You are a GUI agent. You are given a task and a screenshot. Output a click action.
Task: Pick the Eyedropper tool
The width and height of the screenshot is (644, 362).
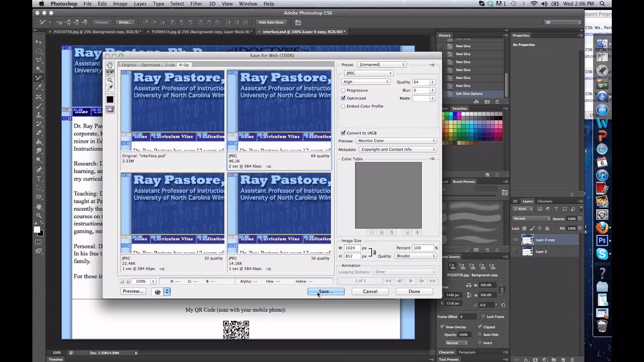click(110, 87)
